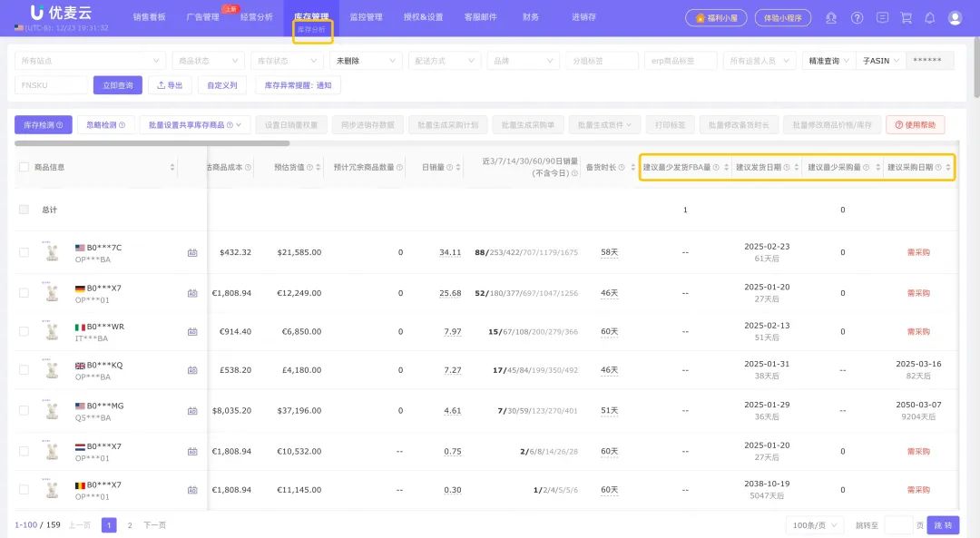The image size is (980, 538).
Task: Expand the 商品状态 dropdown
Action: click(208, 61)
